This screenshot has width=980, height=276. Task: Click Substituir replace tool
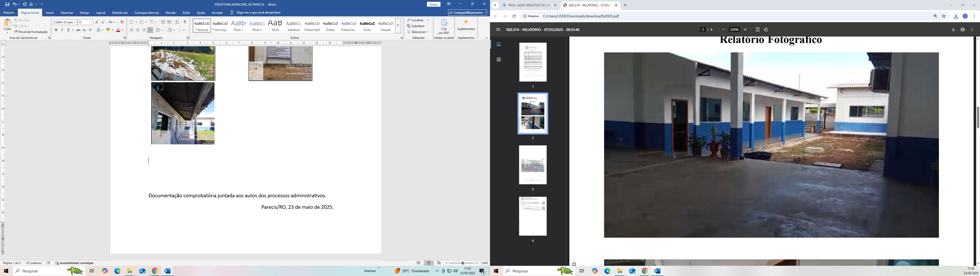click(x=416, y=26)
